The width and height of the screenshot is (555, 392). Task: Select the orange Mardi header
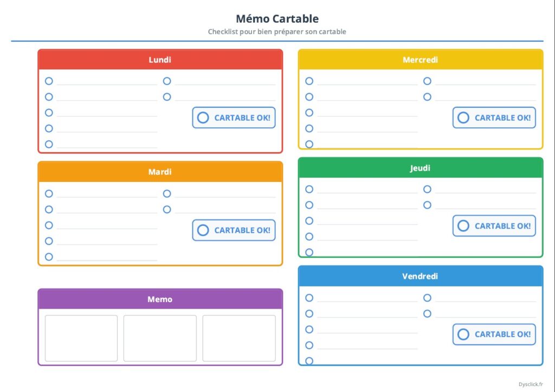point(160,172)
